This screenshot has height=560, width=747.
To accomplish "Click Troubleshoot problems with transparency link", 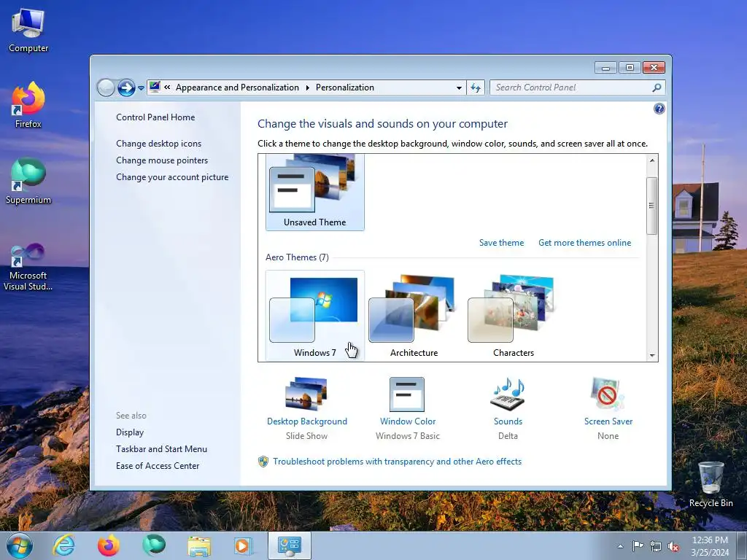I will [397, 462].
